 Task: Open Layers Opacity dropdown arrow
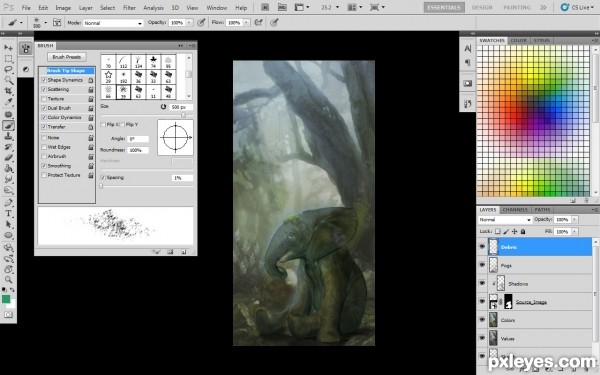click(x=574, y=219)
